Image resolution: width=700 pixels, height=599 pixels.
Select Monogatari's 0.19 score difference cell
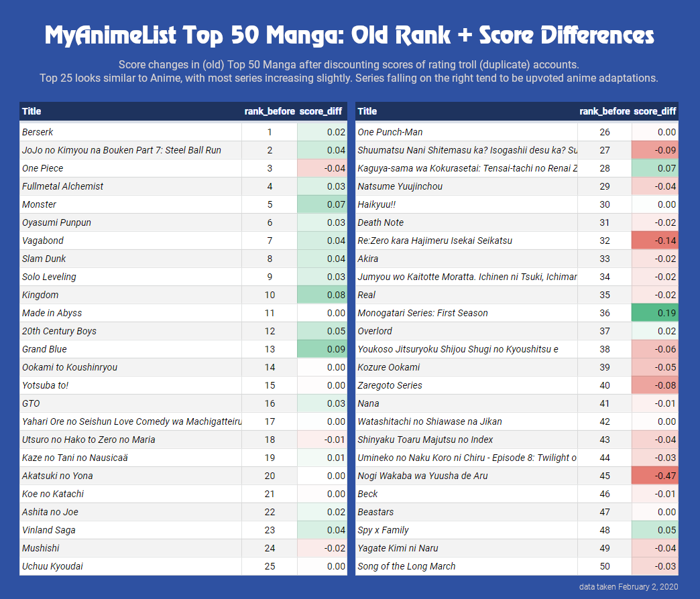pyautogui.click(x=655, y=313)
